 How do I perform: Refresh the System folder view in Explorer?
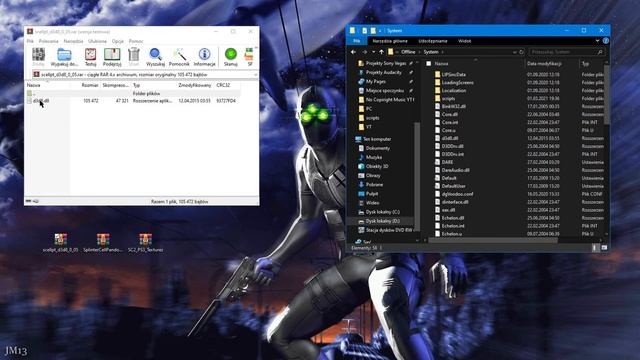521,52
